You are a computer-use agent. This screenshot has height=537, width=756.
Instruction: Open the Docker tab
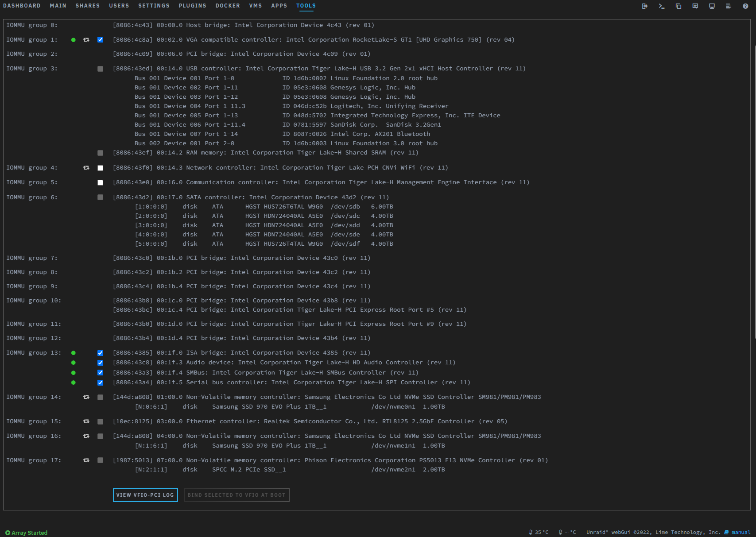tap(228, 6)
